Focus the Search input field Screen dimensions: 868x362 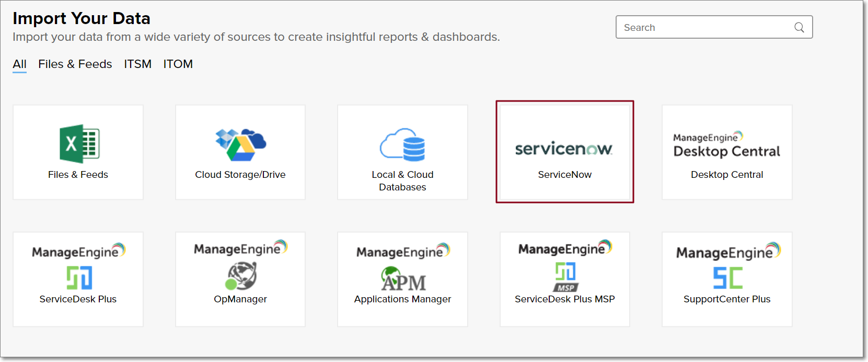click(714, 27)
